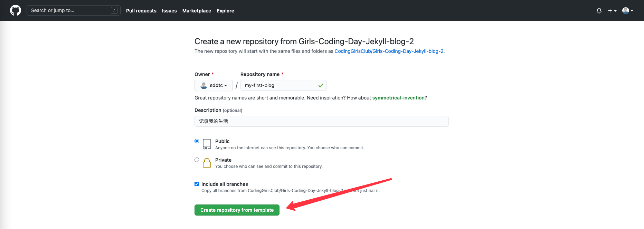The height and width of the screenshot is (229, 644).
Task: Click the Public repository book icon
Action: 207,144
